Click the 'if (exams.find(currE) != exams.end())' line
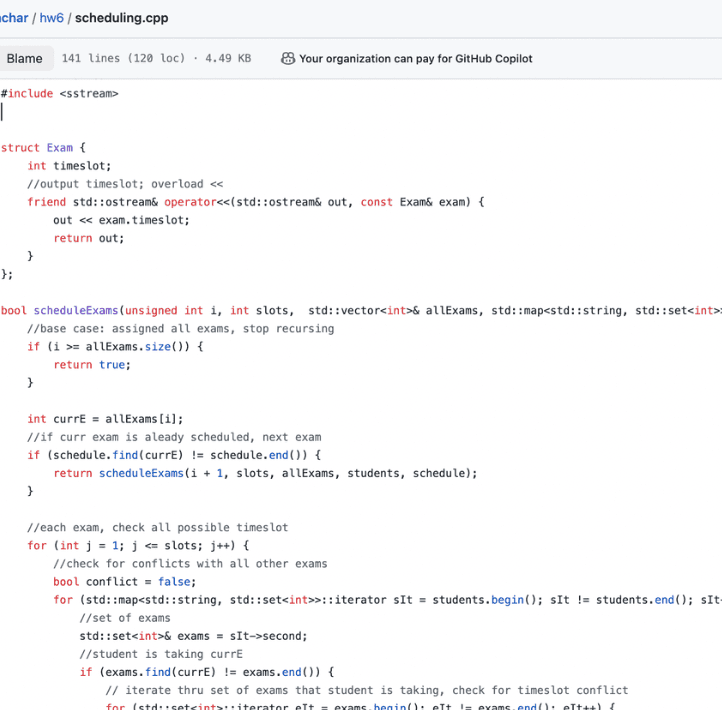This screenshot has width=722, height=710. (207, 672)
